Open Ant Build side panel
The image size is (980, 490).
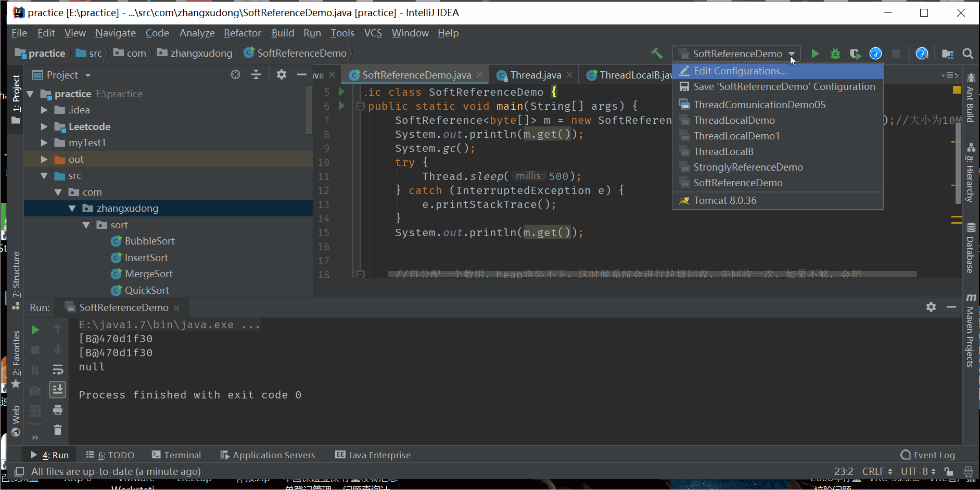[971, 98]
